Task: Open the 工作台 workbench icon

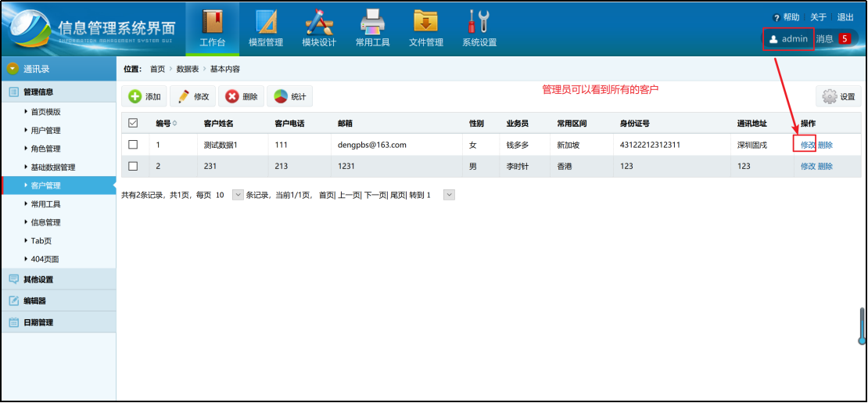Action: tap(212, 22)
